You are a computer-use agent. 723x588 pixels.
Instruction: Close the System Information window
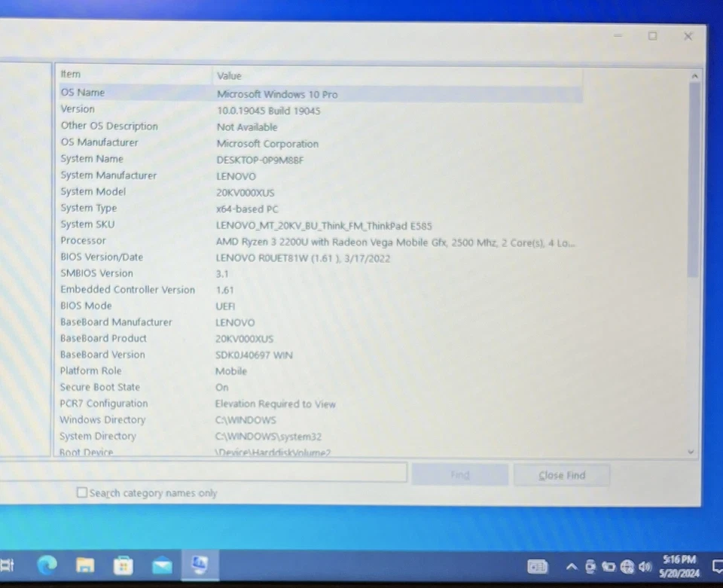pos(688,36)
